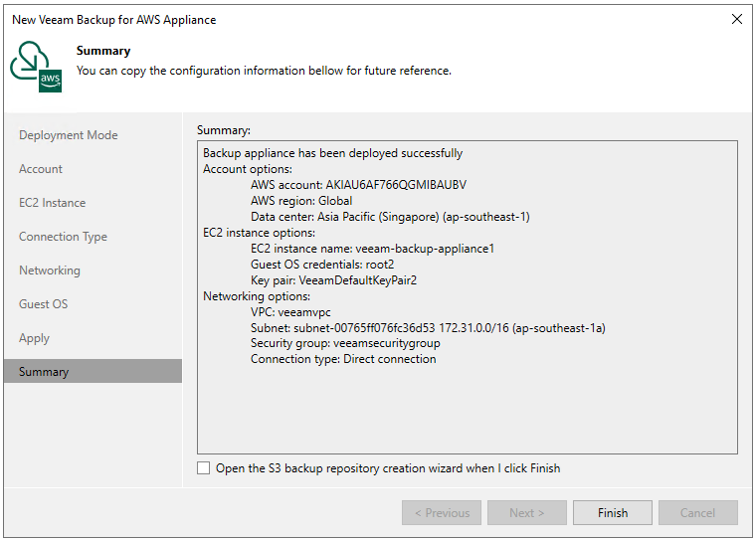
Task: Open the EC2 Instance step
Action: pyautogui.click(x=52, y=203)
